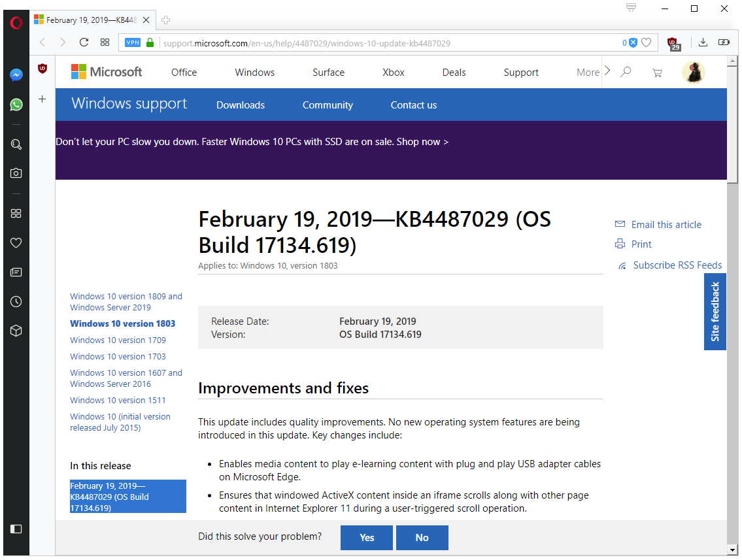Open WhatsApp in the sidebar
Viewport: 742px width, 560px height.
pyautogui.click(x=16, y=105)
